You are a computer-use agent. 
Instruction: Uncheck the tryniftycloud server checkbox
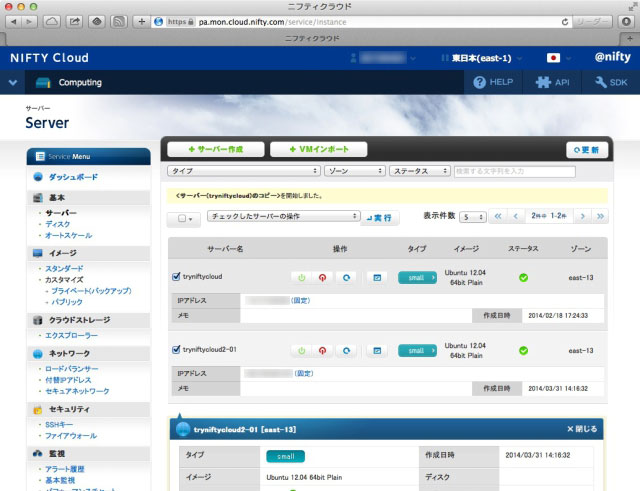(x=176, y=276)
